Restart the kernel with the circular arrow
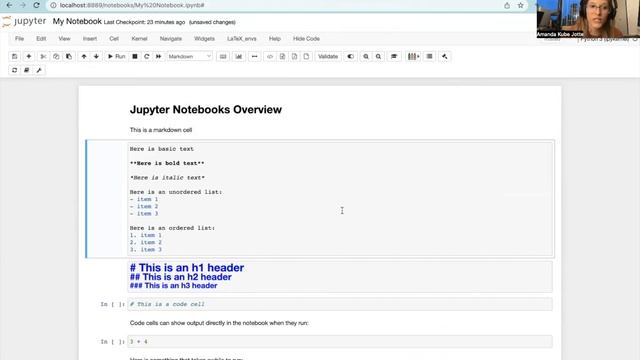640x360 pixels. [147, 56]
